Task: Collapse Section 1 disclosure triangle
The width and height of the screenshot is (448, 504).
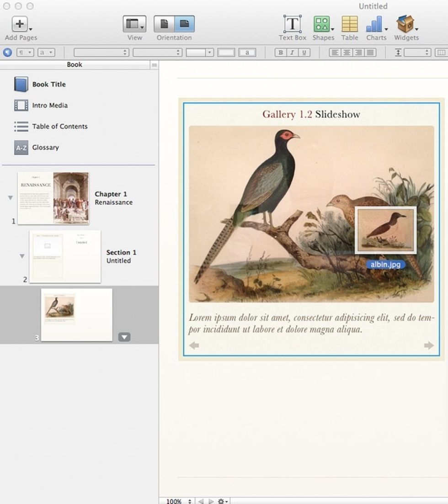Action: 22,256
